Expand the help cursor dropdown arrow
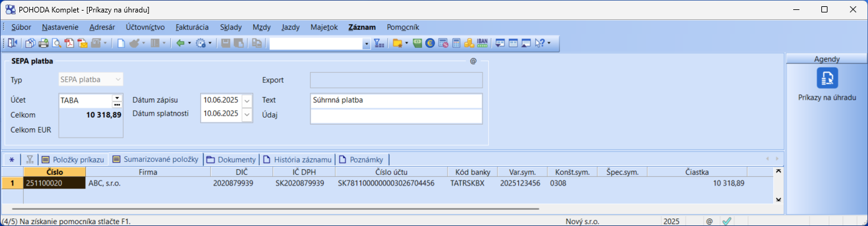Image resolution: width=868 pixels, height=226 pixels. [x=549, y=44]
